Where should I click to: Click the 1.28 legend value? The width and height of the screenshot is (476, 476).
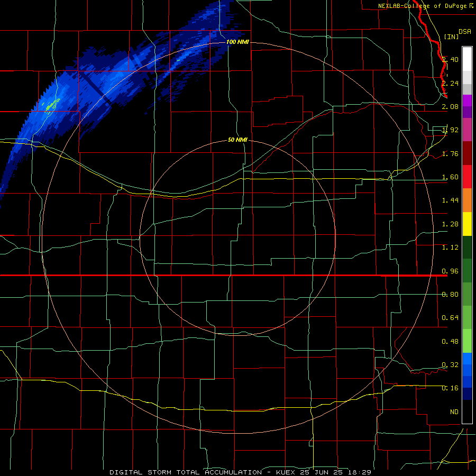[x=450, y=224]
